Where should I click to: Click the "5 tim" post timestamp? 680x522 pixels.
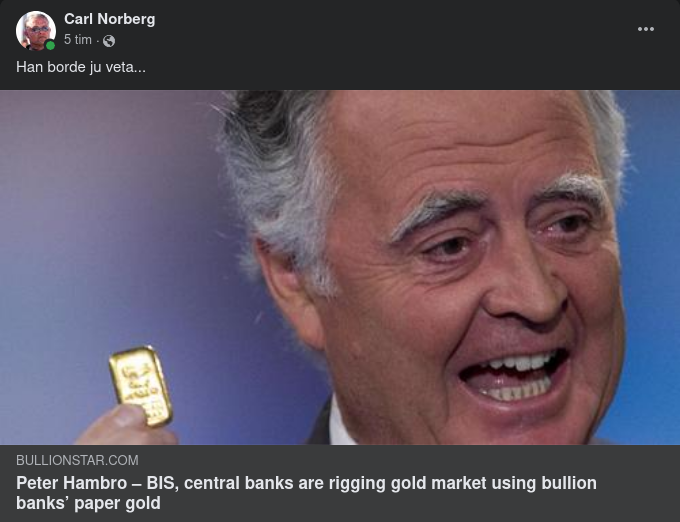point(78,40)
